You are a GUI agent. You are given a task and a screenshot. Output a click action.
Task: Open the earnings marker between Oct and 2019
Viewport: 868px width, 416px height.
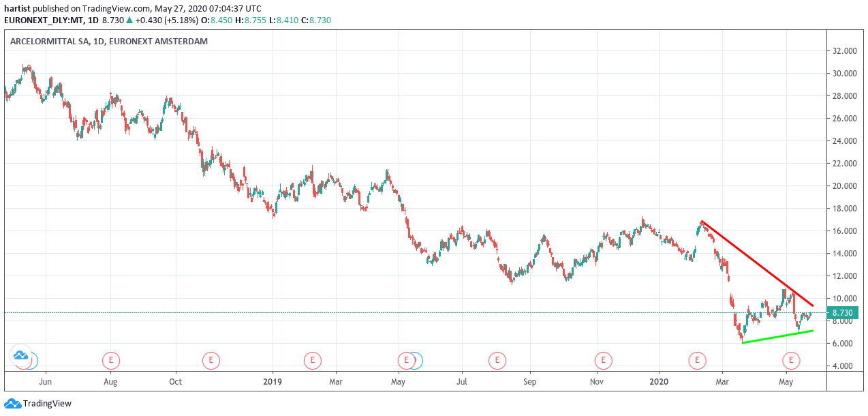coord(211,359)
